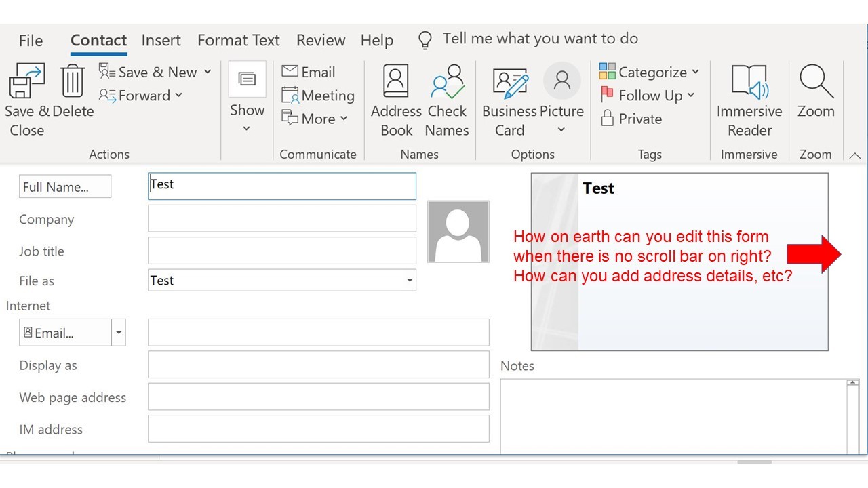The image size is (868, 488).
Task: Run Check Names
Action: point(447,100)
